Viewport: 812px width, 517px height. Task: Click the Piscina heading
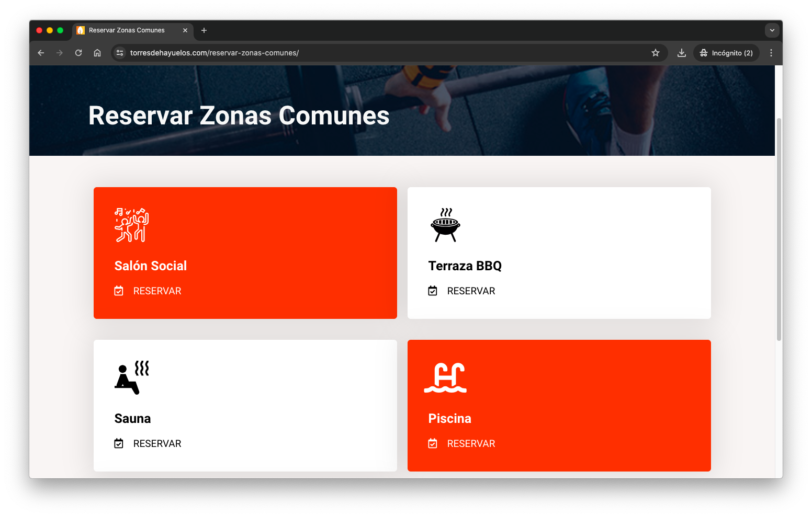pos(450,418)
